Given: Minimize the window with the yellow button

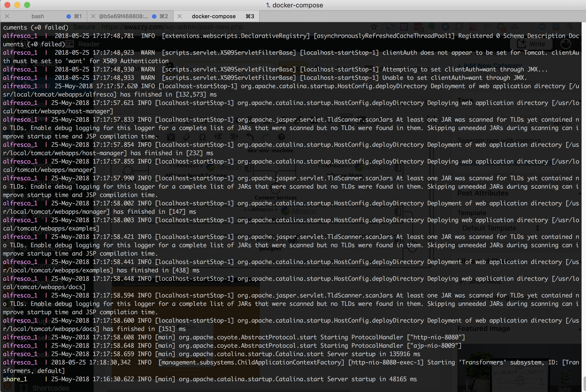Looking at the screenshot, I should 17,5.
